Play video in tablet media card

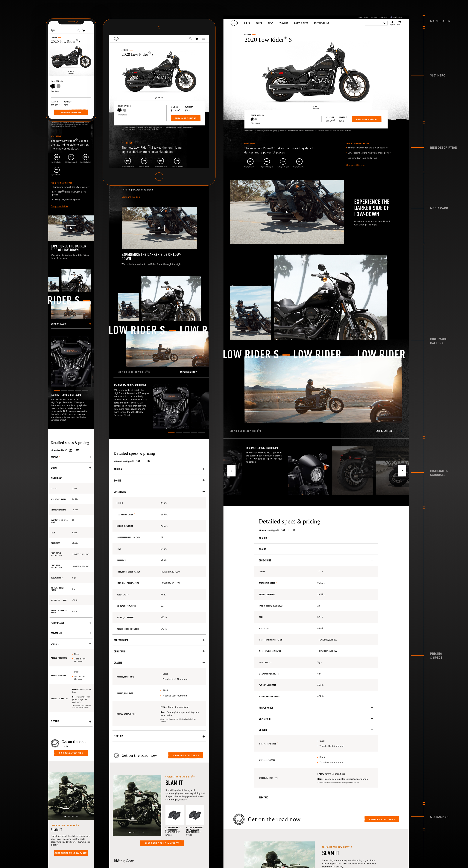[159, 228]
